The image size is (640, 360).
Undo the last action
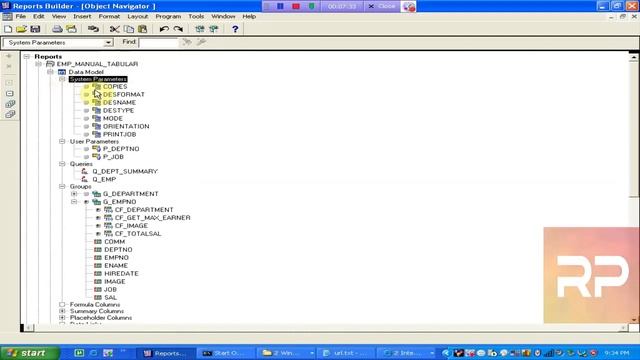pyautogui.click(x=164, y=29)
